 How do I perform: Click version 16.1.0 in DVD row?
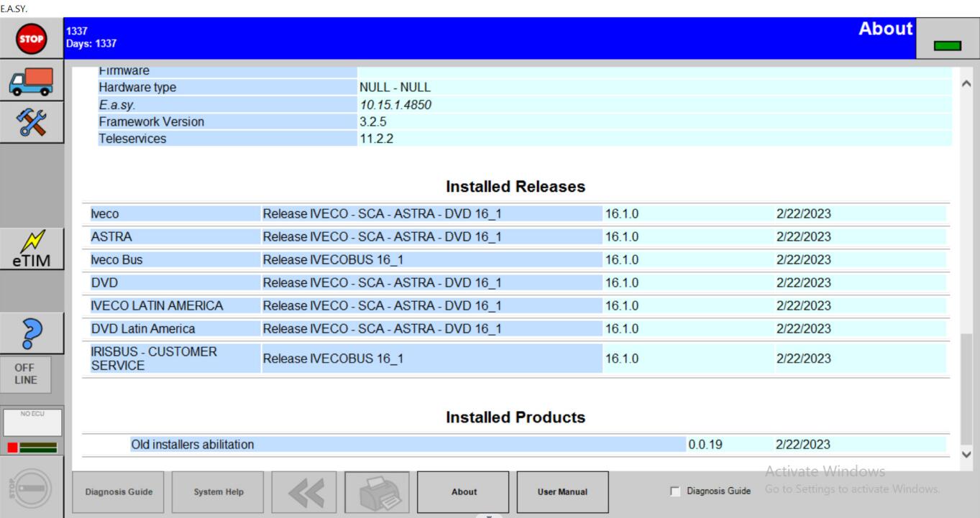click(622, 282)
